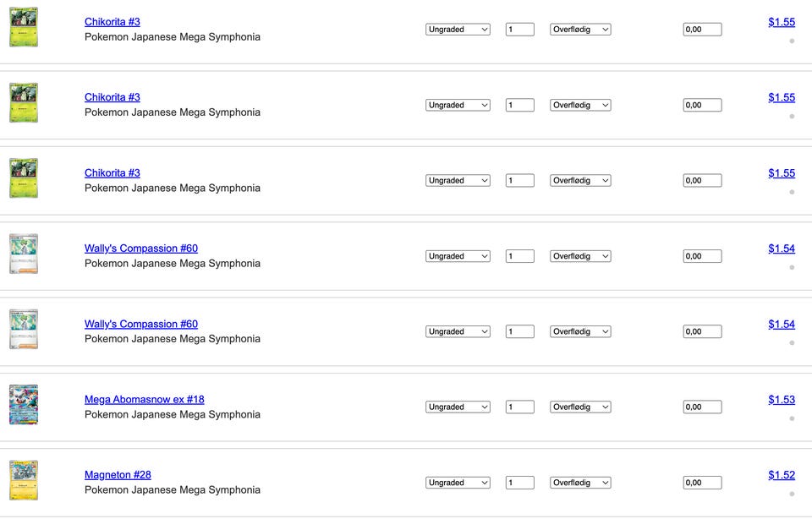Open the third Chikorita #3 link

112,172
